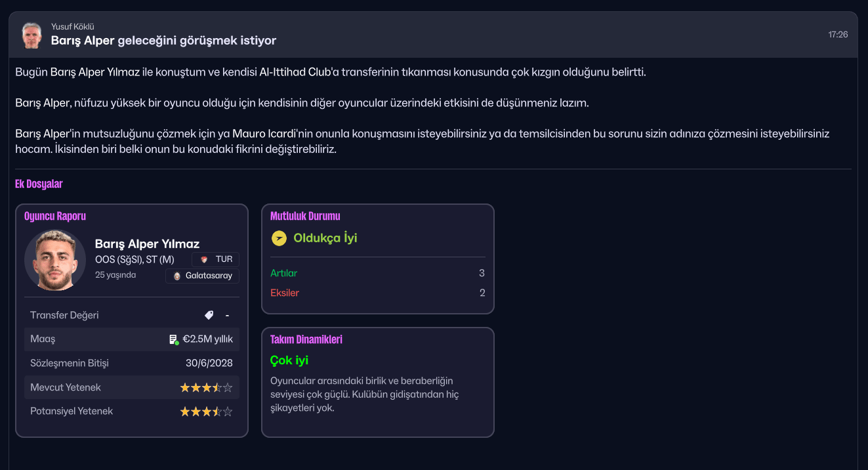Open the Takım Dinamikleri panel header
868x470 pixels.
pos(306,339)
